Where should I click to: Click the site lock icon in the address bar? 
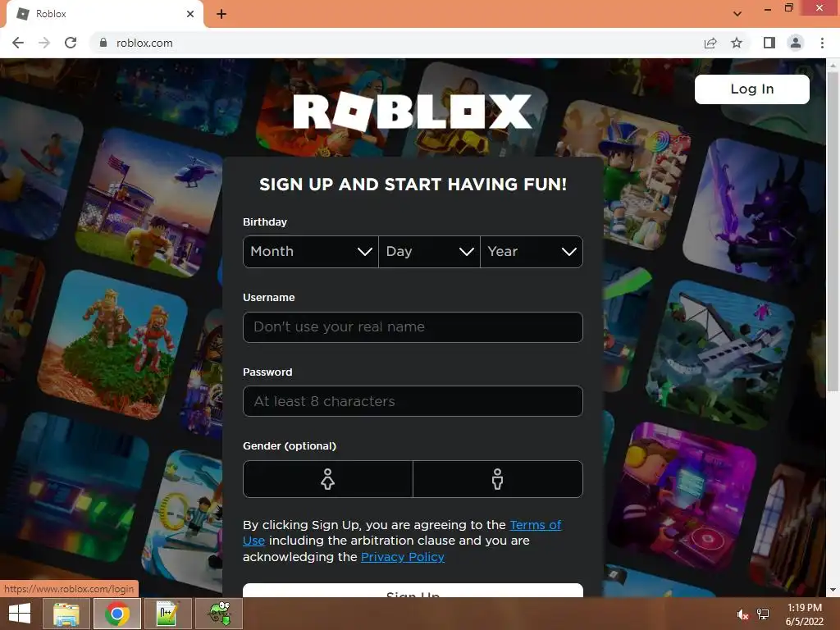(103, 43)
